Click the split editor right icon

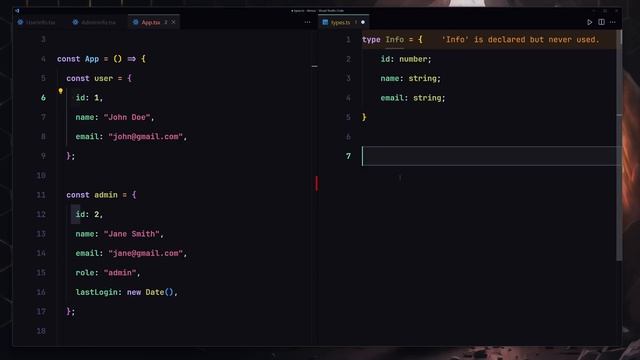(x=601, y=22)
